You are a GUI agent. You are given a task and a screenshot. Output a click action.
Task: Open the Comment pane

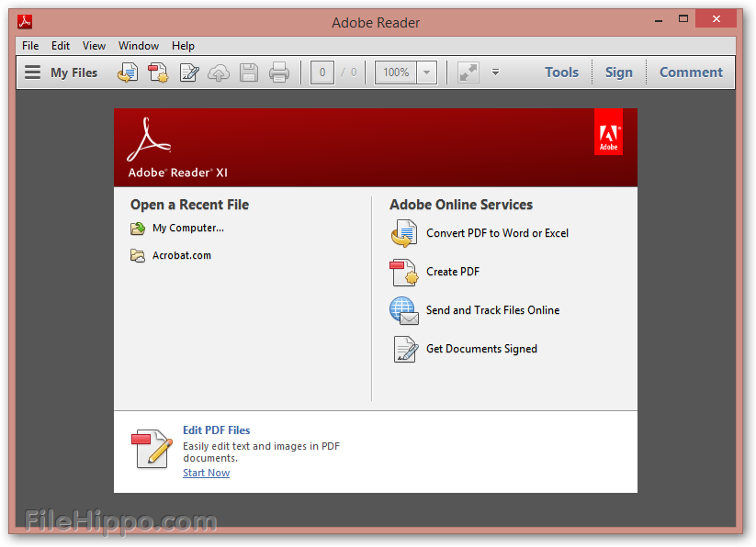(x=691, y=73)
